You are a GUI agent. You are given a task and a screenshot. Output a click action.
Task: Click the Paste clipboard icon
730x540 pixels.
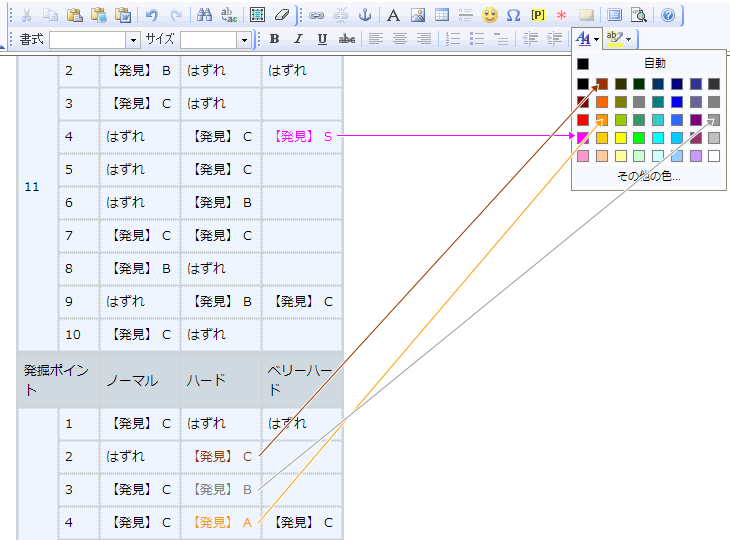pyautogui.click(x=74, y=15)
